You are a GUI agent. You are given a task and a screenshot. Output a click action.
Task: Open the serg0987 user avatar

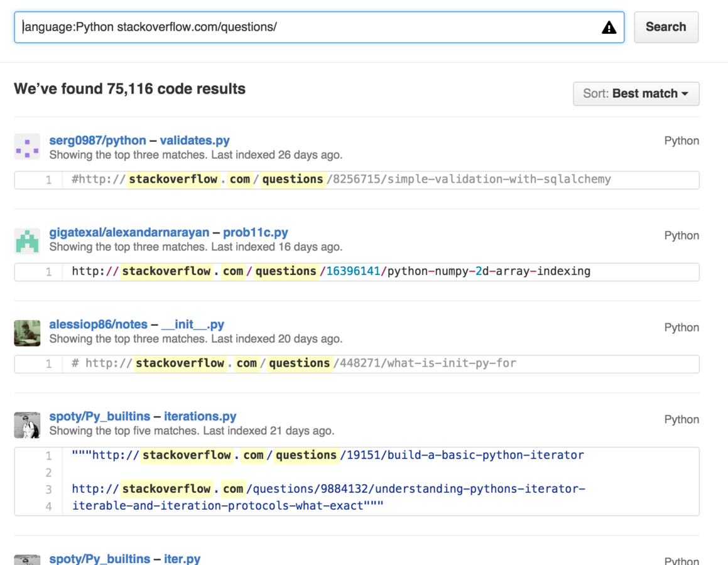tap(27, 146)
